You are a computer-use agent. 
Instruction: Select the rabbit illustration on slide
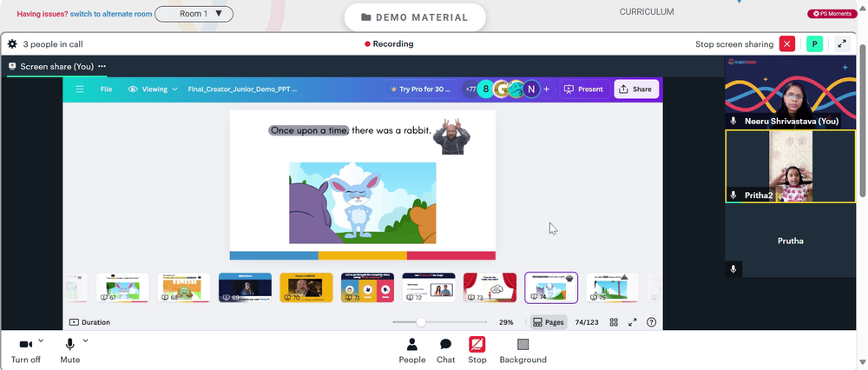click(363, 202)
